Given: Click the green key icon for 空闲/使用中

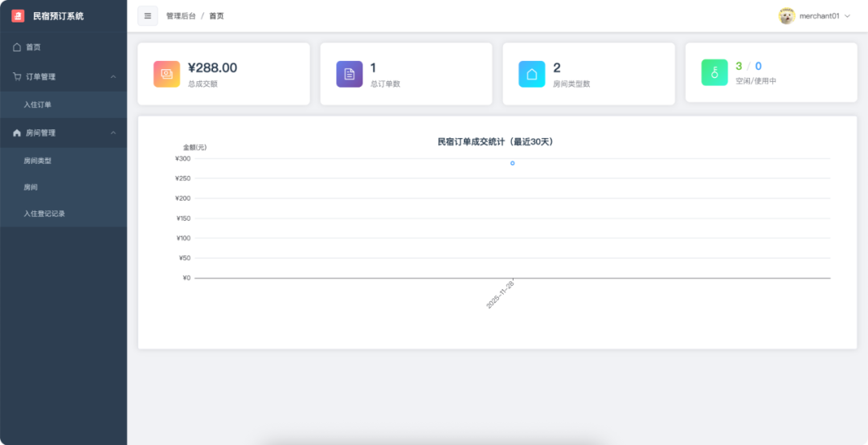Looking at the screenshot, I should point(714,72).
